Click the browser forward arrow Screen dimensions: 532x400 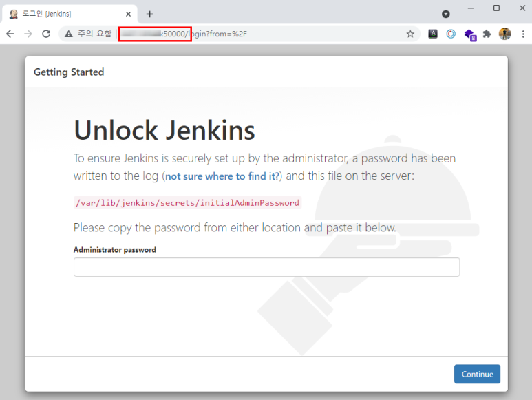(x=28, y=34)
